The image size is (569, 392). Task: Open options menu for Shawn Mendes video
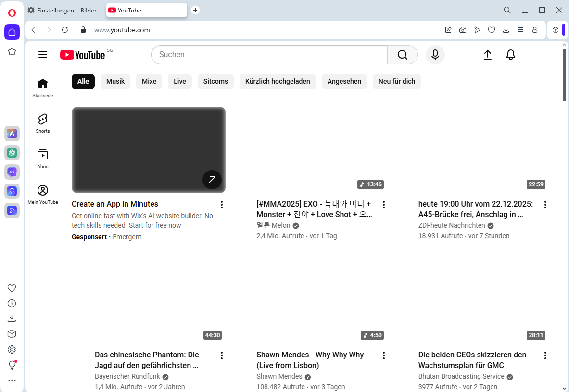pyautogui.click(x=384, y=355)
